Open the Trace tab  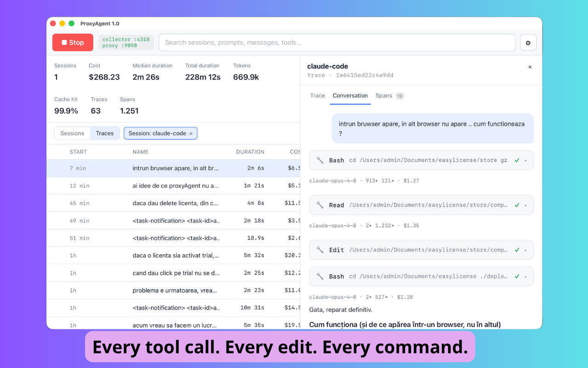coord(317,96)
